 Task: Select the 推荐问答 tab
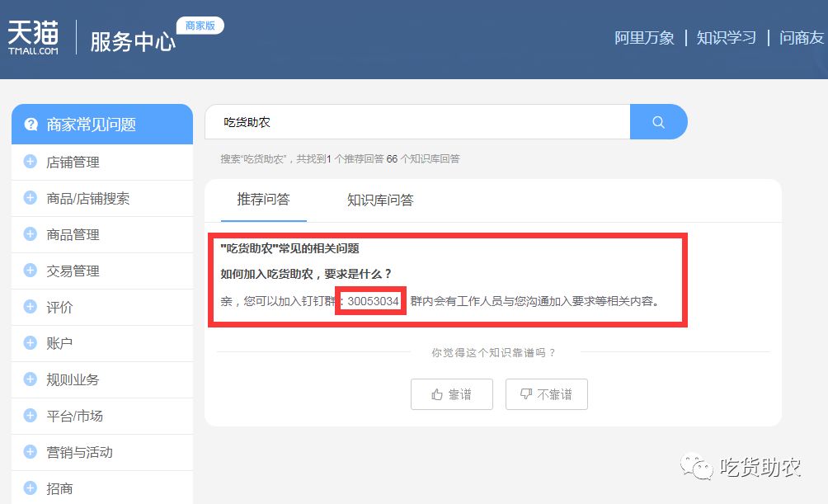[262, 200]
